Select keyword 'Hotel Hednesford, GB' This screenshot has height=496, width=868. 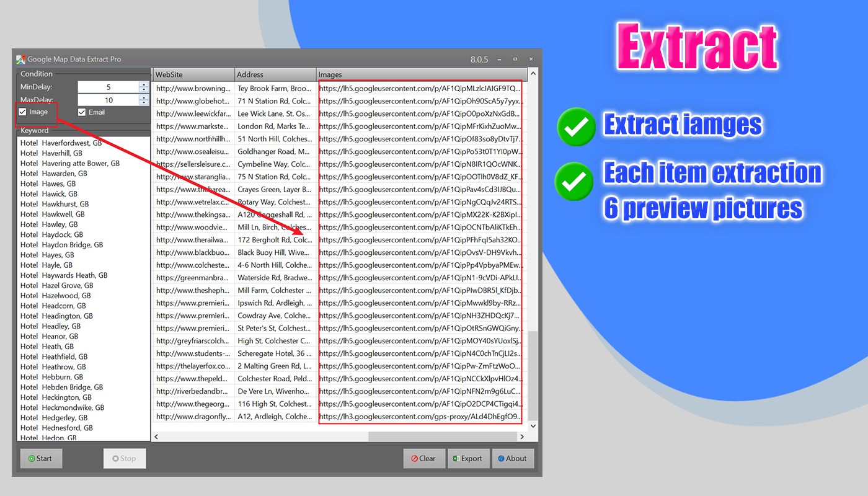coord(57,428)
